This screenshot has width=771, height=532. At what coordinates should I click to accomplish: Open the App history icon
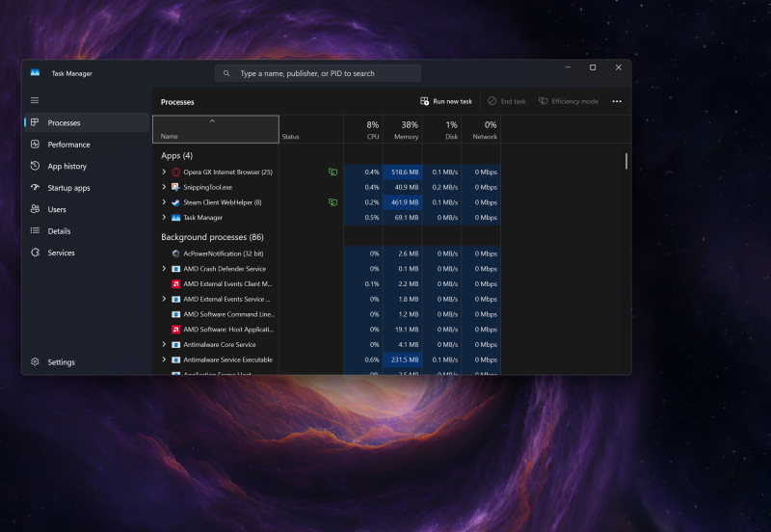[36, 166]
